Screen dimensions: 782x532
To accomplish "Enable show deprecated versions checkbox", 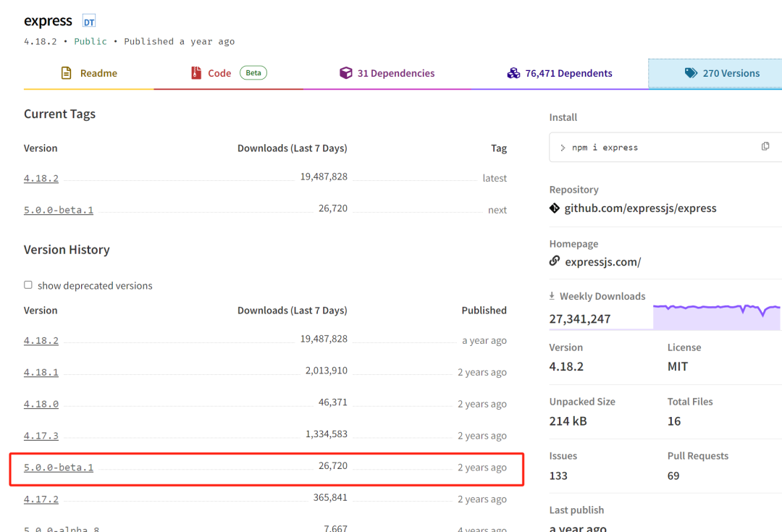I will coord(28,284).
